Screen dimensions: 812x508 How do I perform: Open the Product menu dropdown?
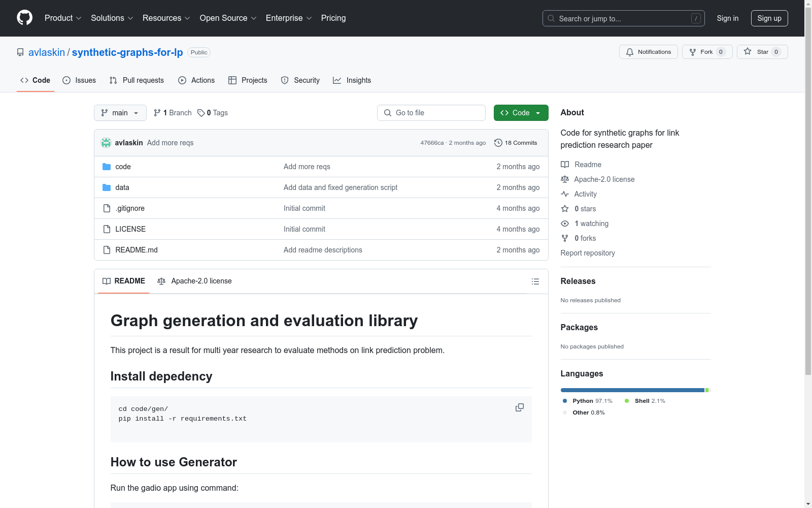[x=63, y=18]
